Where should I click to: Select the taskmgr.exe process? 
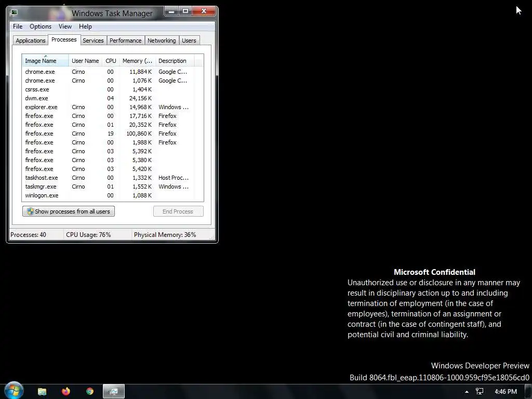pos(113,187)
